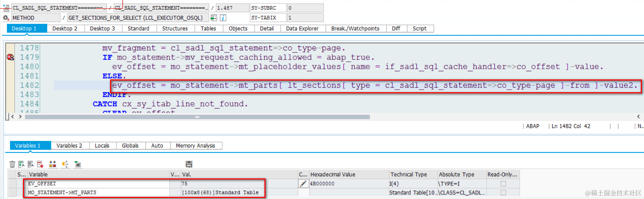Click the first green insert-row toolbar icon
This screenshot has width=644, height=199.
click(22, 164)
